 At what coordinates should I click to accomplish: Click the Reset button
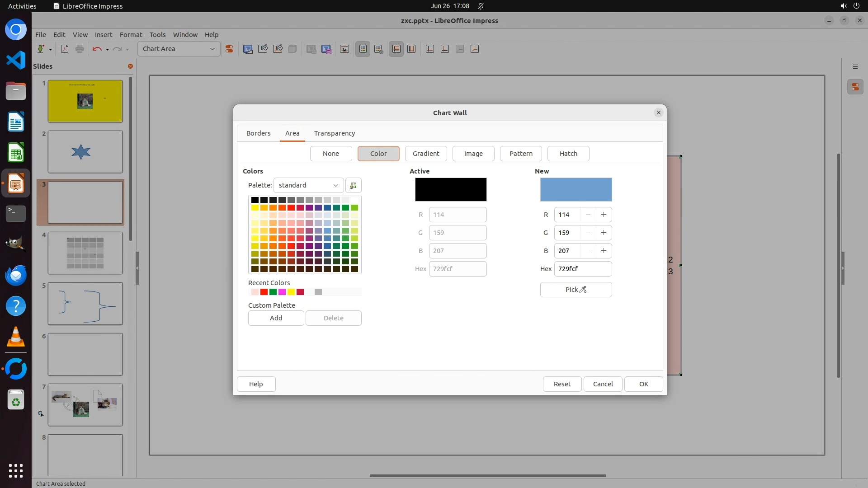(x=562, y=384)
